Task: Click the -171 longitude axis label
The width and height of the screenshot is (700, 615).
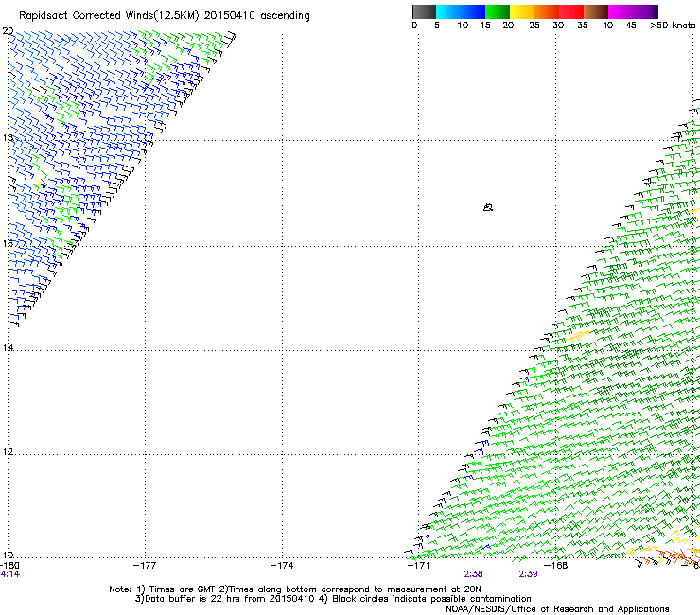Action: (x=419, y=566)
